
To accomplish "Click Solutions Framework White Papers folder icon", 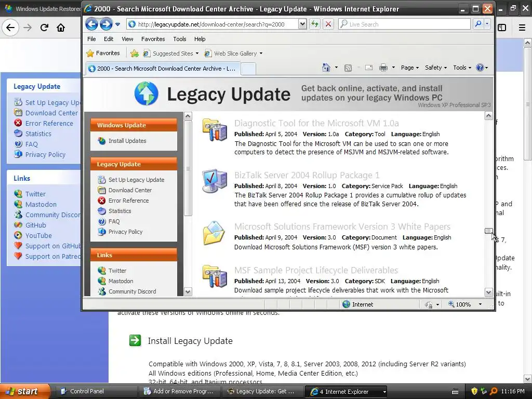I will click(214, 233).
